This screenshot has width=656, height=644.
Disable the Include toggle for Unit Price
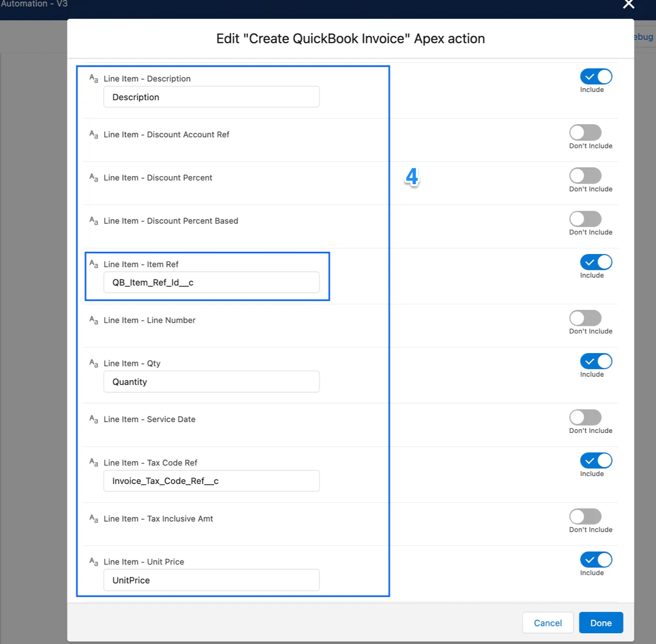(x=596, y=559)
